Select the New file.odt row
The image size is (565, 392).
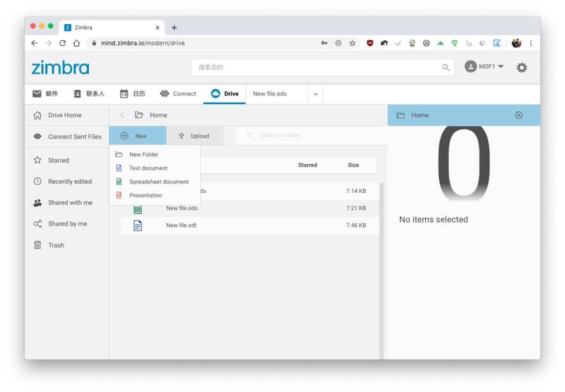249,225
